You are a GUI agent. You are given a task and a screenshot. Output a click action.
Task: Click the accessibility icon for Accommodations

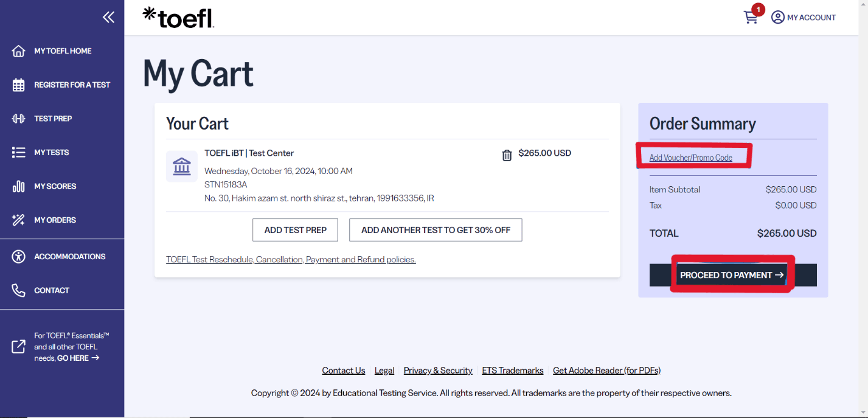pyautogui.click(x=19, y=257)
